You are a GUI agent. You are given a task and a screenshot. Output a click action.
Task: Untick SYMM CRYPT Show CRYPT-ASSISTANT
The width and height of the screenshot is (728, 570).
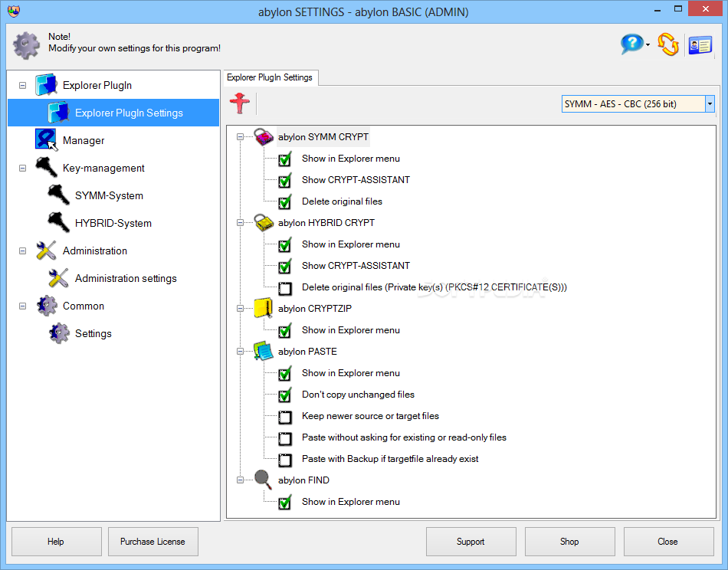tap(284, 181)
